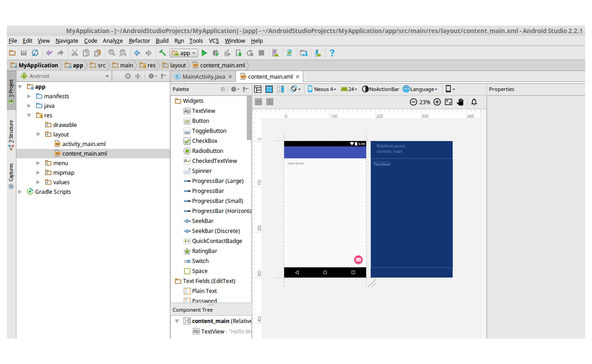Click the Cut scissors icon

[x=75, y=53]
